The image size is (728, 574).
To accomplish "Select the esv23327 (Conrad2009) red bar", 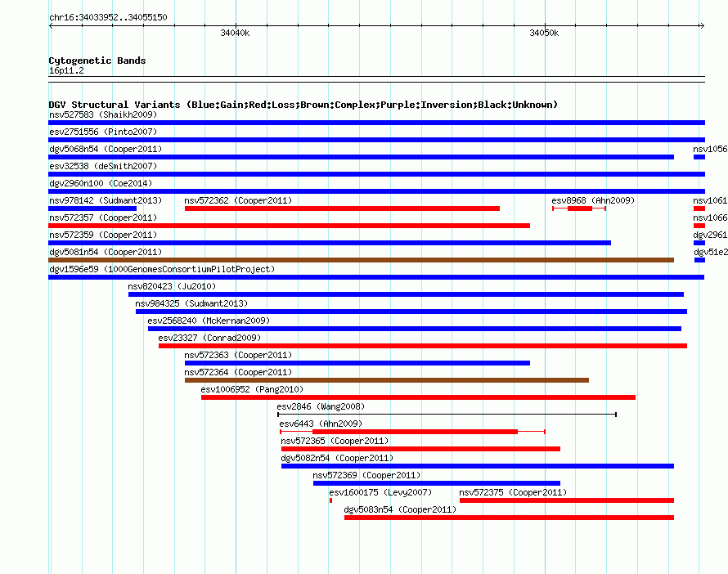I will point(423,346).
